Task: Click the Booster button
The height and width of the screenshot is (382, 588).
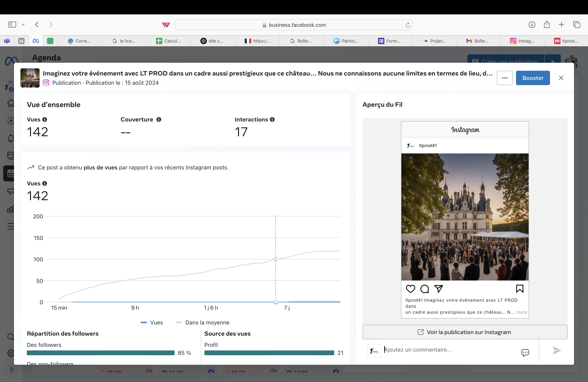Action: point(533,78)
